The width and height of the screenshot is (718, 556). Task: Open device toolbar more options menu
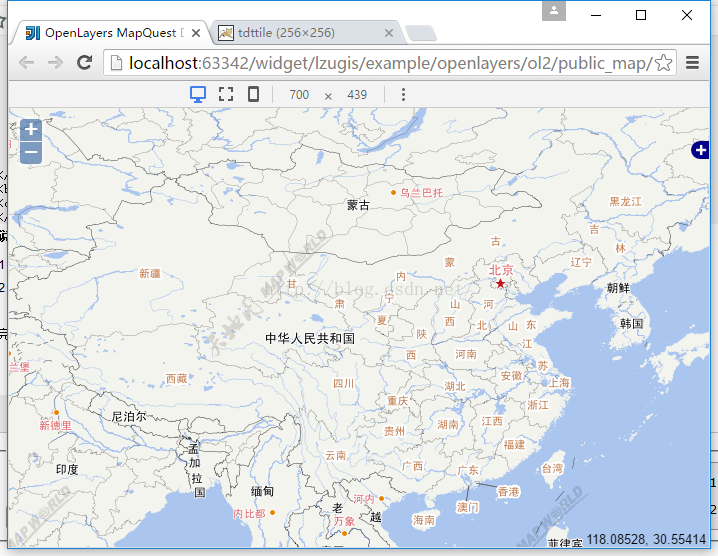[x=403, y=95]
